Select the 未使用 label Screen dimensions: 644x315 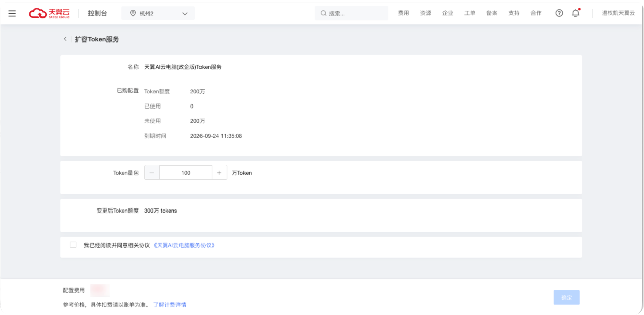(152, 121)
